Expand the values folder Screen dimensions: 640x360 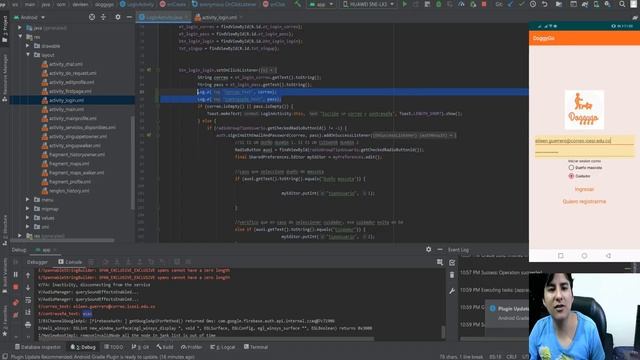point(27,218)
